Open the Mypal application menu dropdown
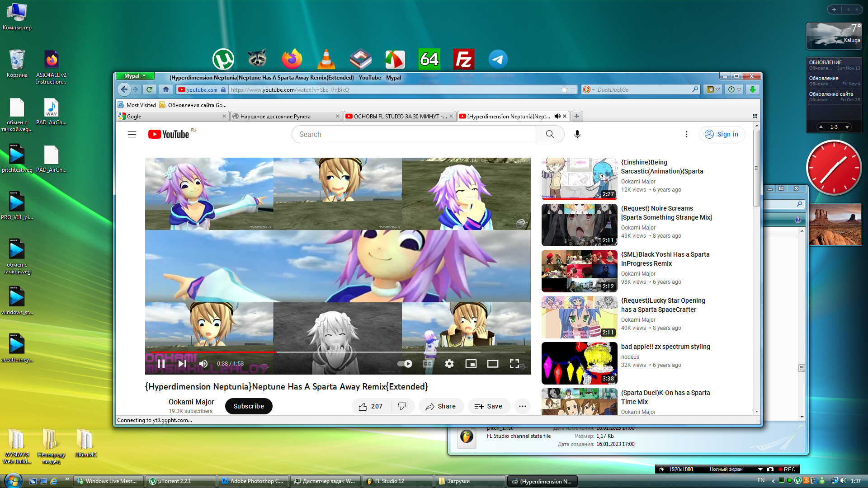The image size is (868, 488). (135, 76)
